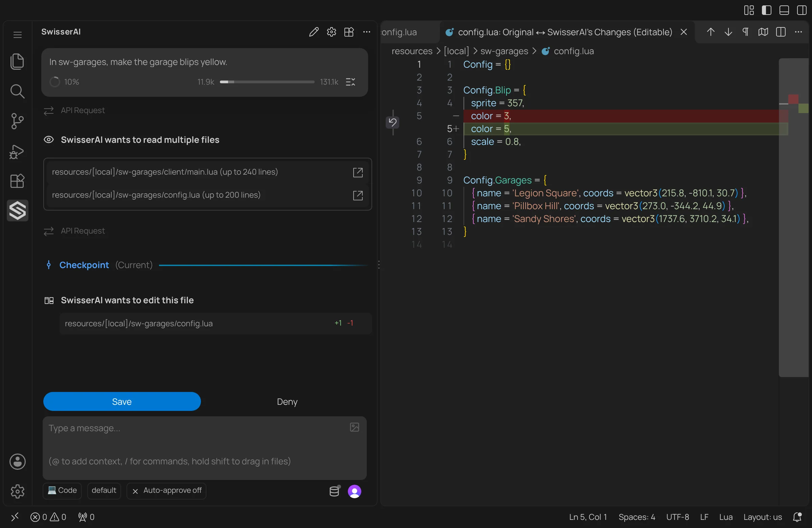Image resolution: width=812 pixels, height=528 pixels.
Task: Open SwisserAI settings gear icon
Action: [x=332, y=32]
